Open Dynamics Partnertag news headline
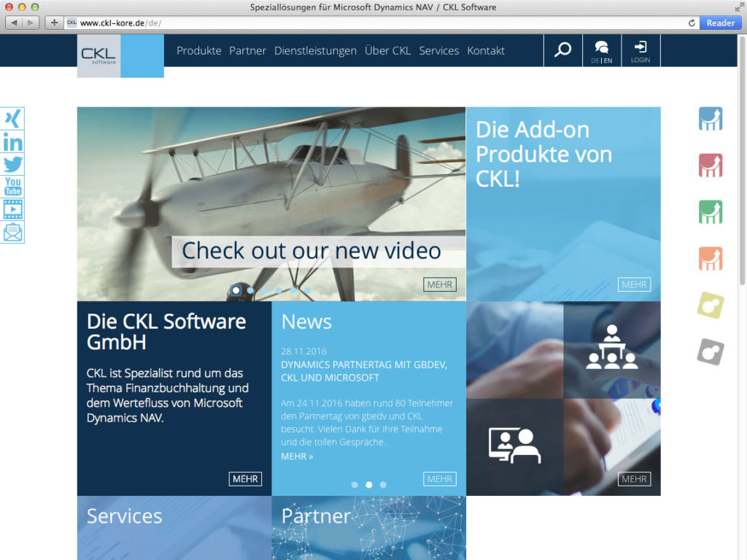Image resolution: width=747 pixels, height=560 pixels. [x=364, y=371]
